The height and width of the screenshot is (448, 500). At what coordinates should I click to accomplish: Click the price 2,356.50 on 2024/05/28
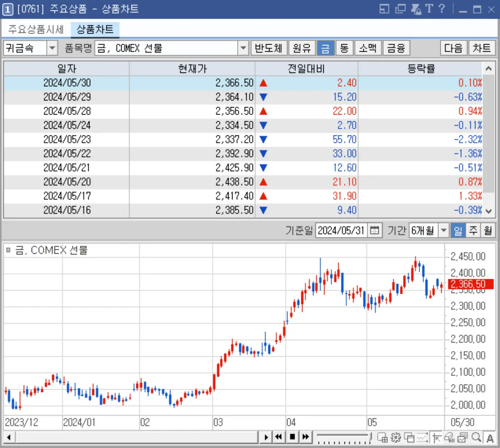[x=235, y=111]
